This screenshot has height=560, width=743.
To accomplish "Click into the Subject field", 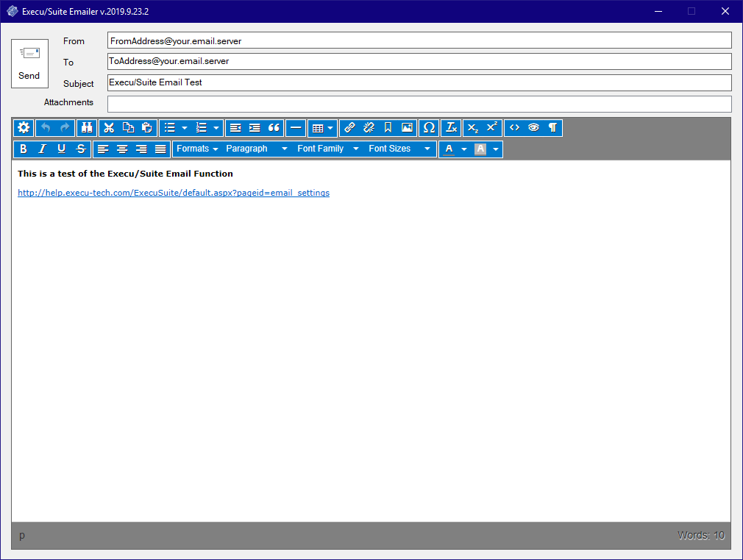I will 419,82.
